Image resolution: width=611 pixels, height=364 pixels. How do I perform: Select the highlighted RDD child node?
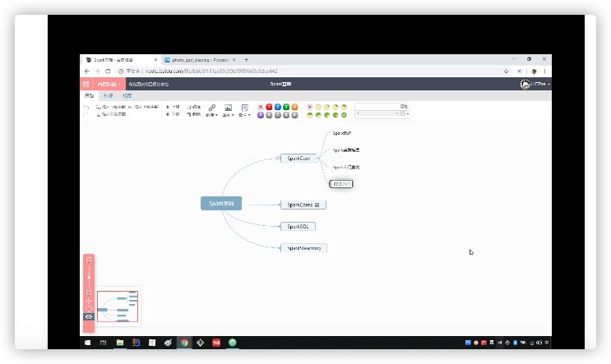[341, 184]
